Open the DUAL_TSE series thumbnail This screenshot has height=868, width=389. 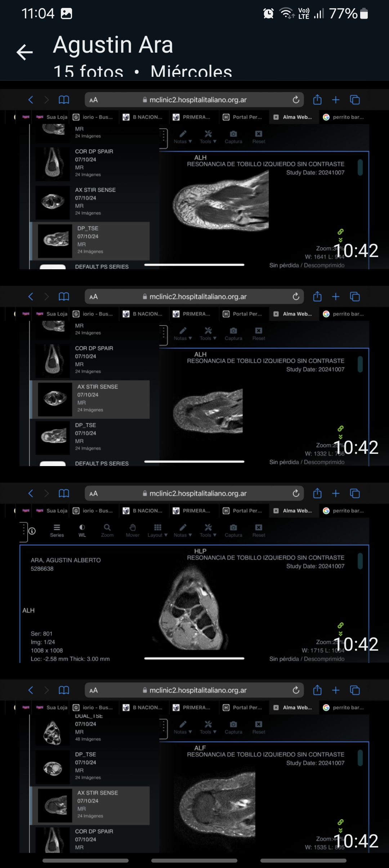53,732
